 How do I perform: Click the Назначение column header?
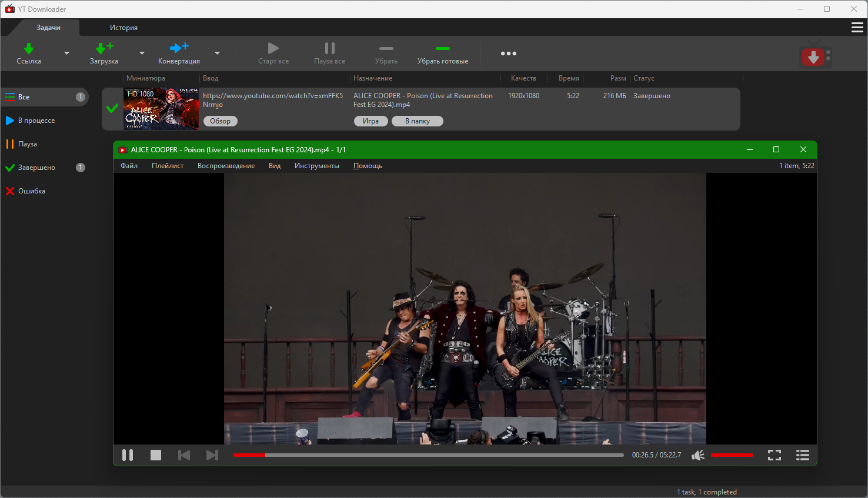coord(373,78)
